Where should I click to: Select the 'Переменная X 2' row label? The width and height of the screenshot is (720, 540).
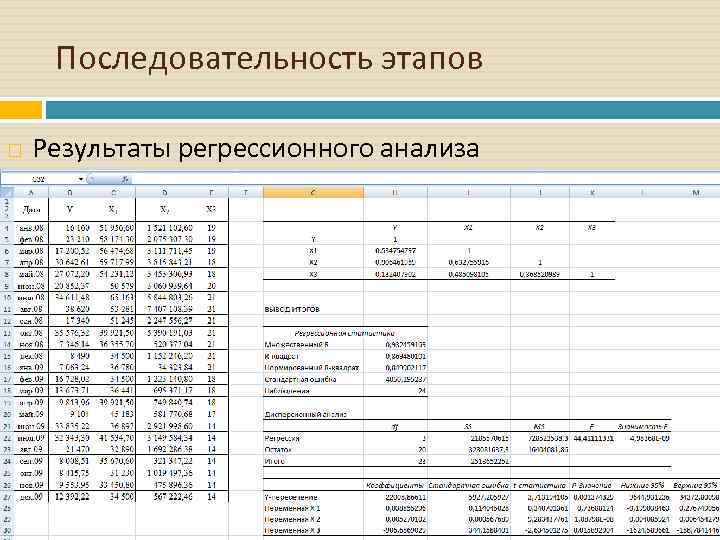(x=292, y=520)
